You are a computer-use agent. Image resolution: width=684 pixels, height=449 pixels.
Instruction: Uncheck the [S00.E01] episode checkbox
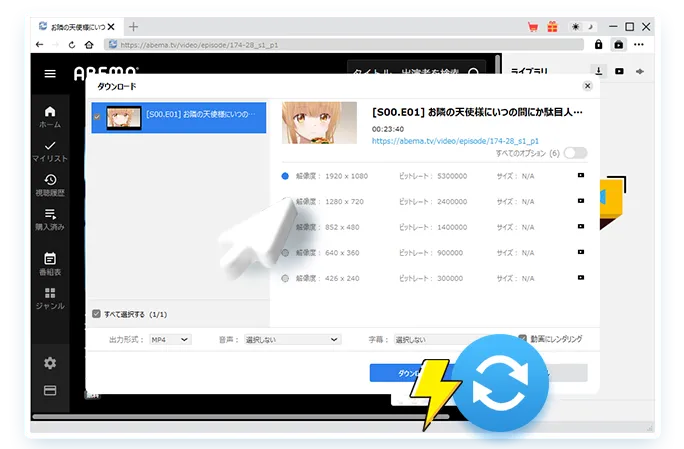coord(97,117)
